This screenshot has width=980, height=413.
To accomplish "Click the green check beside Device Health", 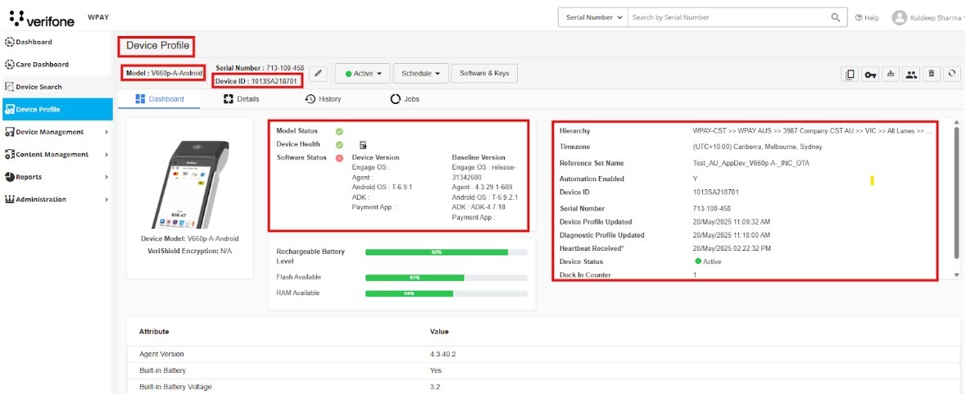I will point(339,144).
